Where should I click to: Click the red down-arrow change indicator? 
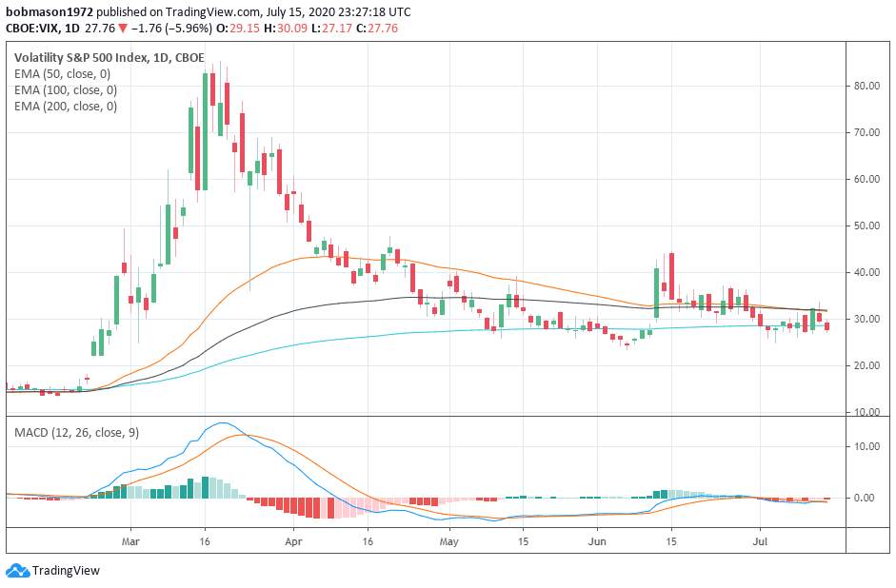[x=122, y=28]
